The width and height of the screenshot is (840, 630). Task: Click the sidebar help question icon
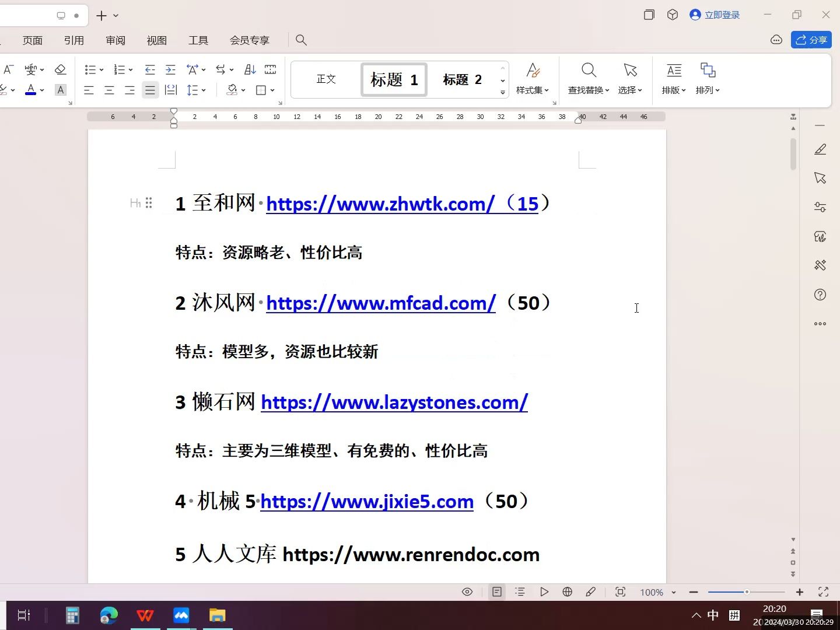(820, 295)
